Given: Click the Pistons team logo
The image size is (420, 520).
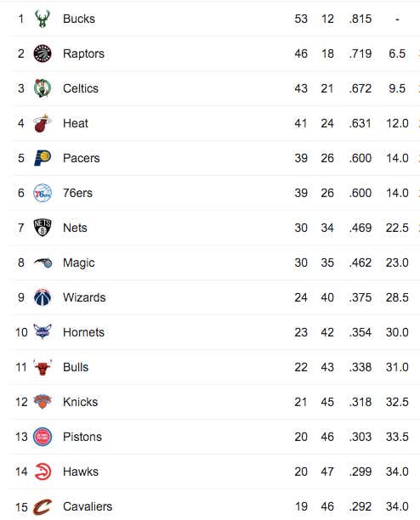Looking at the screenshot, I should coord(43,437).
